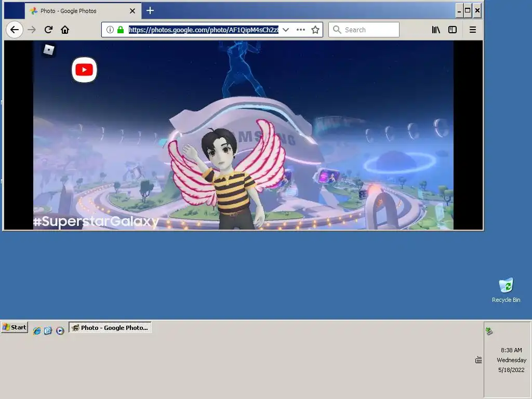Viewport: 532px width, 399px height.
Task: Click the second quick launch icon
Action: 48,330
